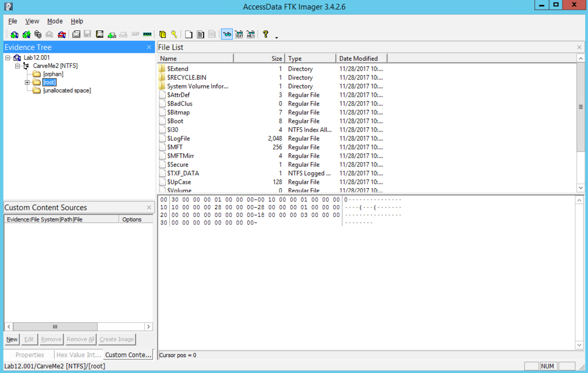Toggle the TEXT view mode button
This screenshot has width=588, height=373.
click(239, 34)
